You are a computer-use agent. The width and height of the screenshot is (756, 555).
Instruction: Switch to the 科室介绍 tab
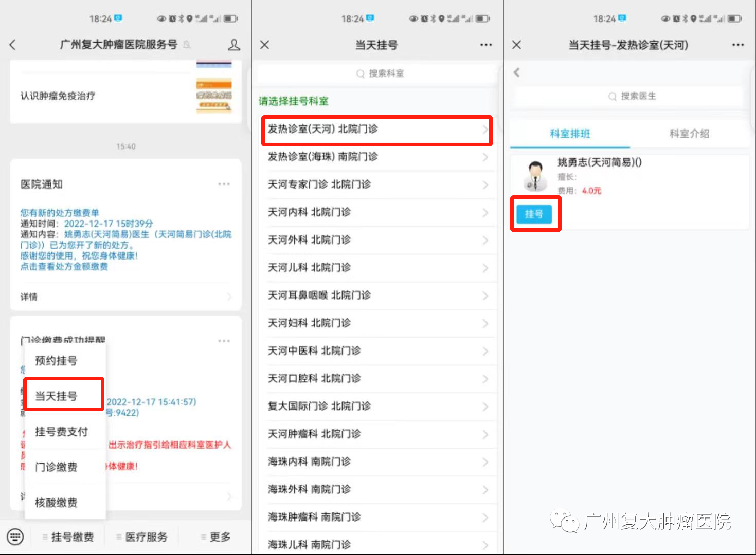coord(689,134)
